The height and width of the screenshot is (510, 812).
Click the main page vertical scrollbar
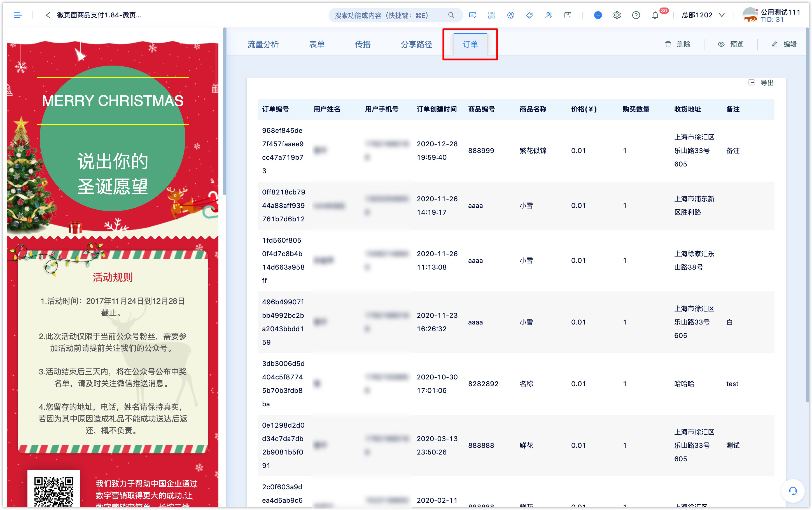[807, 215]
